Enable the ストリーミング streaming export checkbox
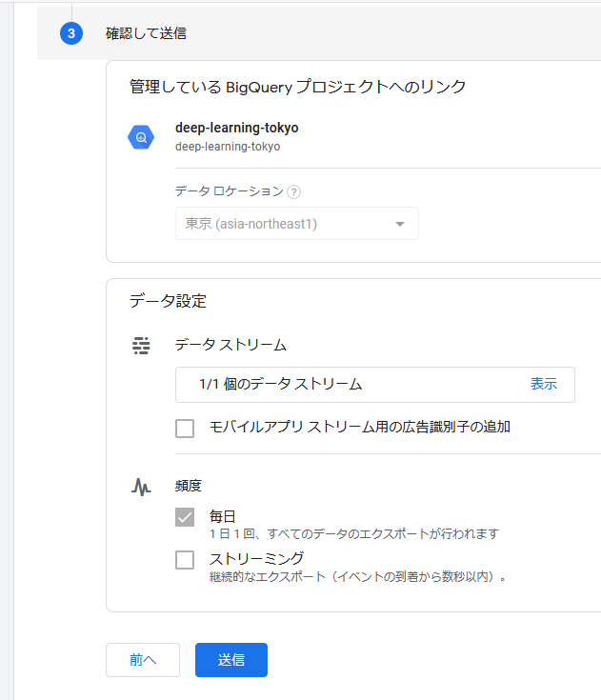Image resolution: width=601 pixels, height=700 pixels. [x=185, y=560]
